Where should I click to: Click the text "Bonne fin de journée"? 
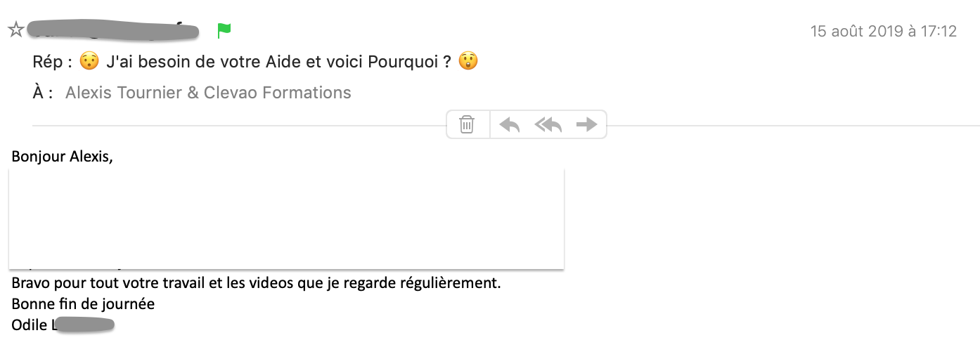(x=83, y=304)
